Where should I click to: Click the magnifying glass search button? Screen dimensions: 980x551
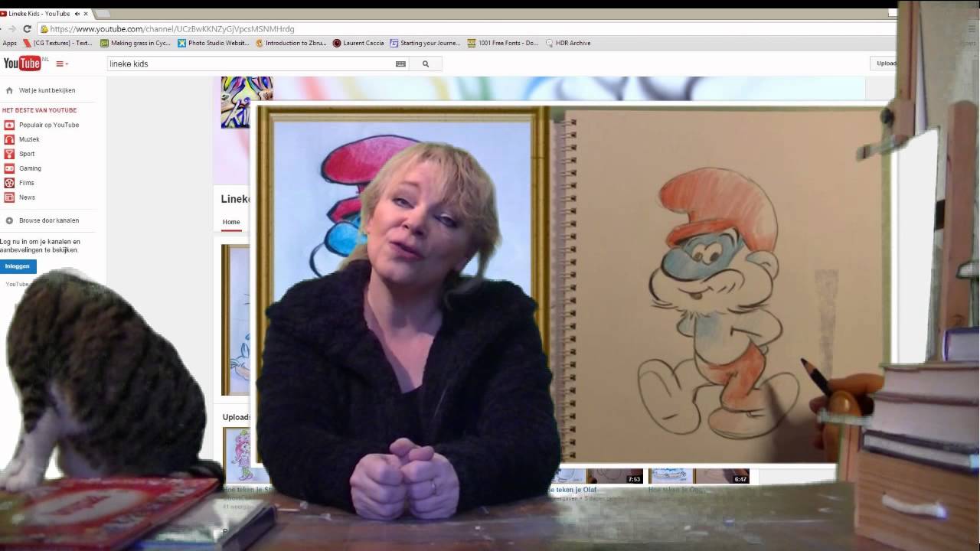click(426, 64)
